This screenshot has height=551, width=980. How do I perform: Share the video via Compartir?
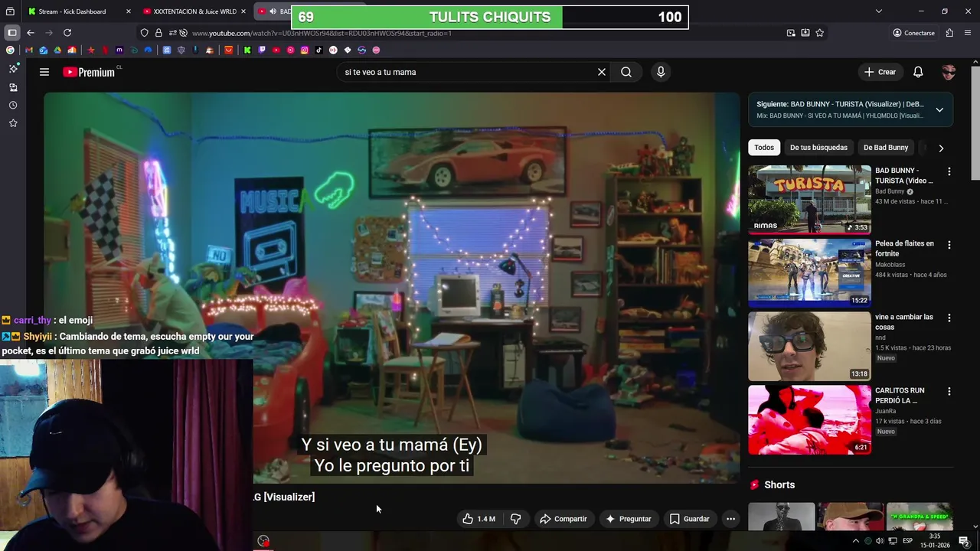pos(563,519)
